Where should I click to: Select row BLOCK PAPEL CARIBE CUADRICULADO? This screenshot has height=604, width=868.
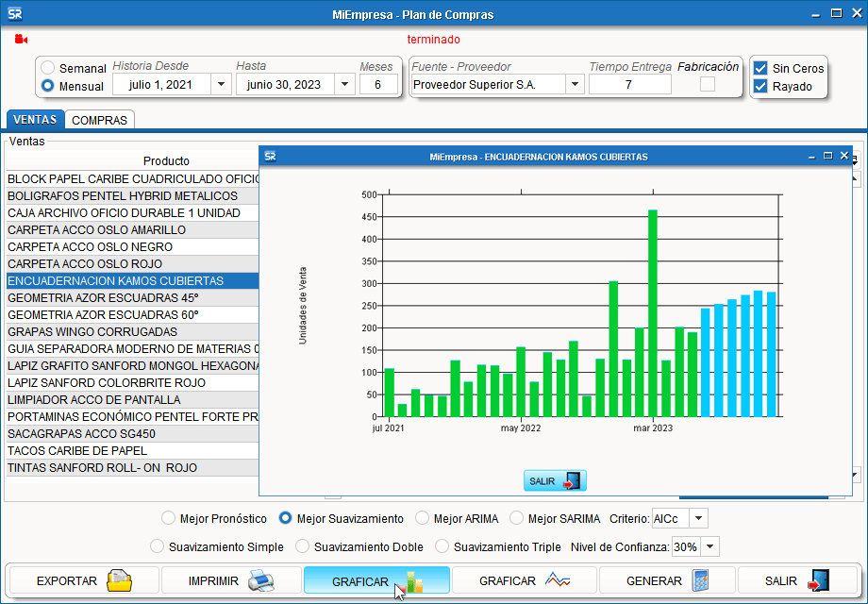(132, 178)
